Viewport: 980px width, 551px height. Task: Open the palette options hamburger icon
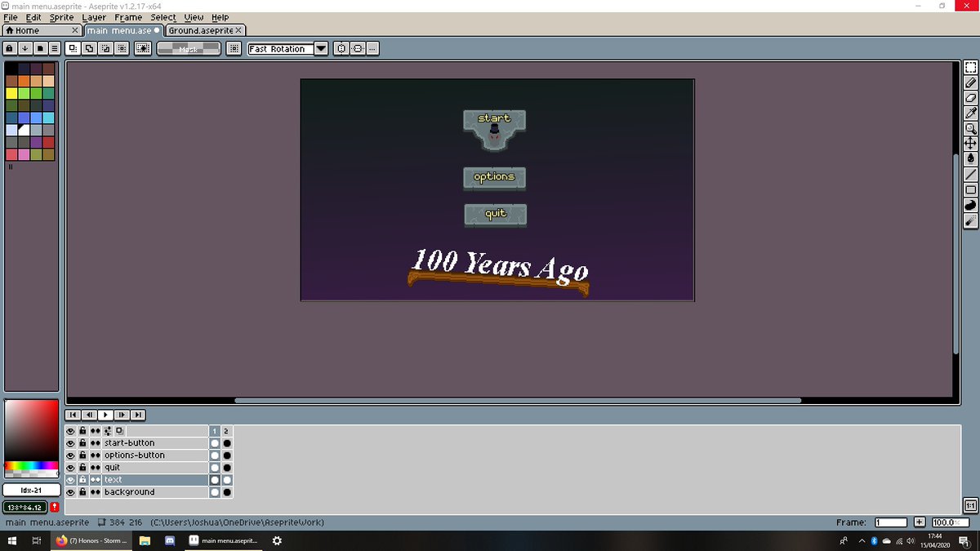click(53, 48)
